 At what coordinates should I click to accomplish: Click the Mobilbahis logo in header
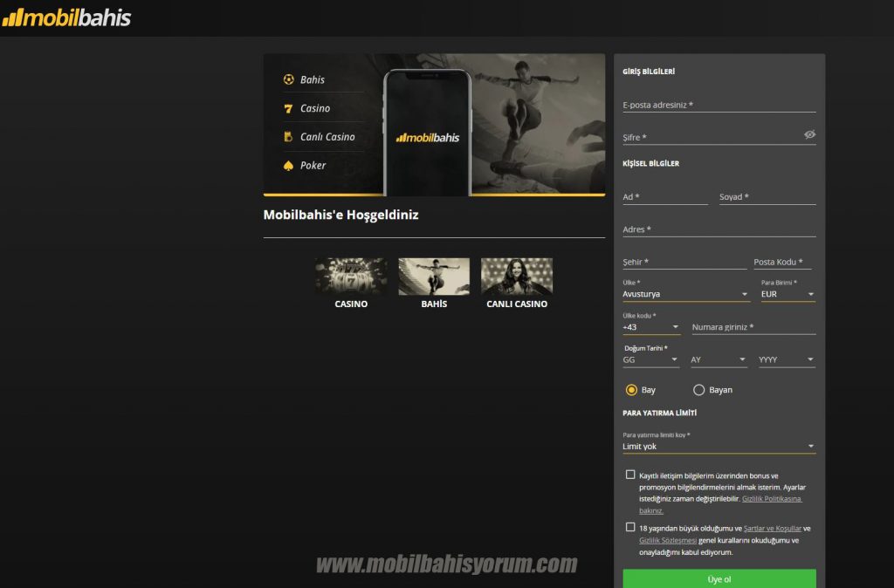66,17
